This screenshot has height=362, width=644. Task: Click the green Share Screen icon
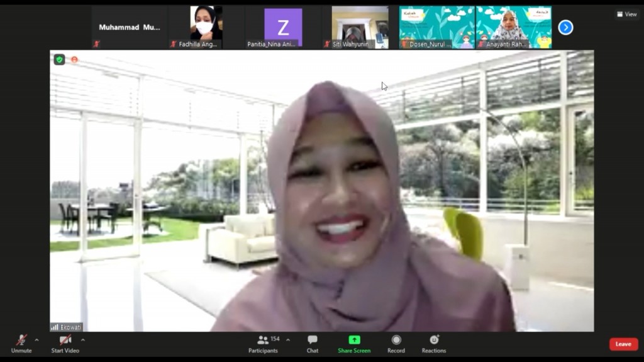(x=354, y=340)
